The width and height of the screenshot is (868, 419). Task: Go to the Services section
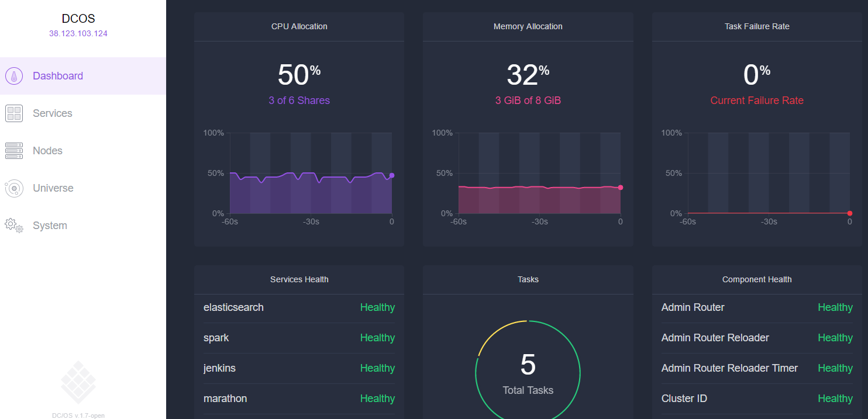click(53, 113)
